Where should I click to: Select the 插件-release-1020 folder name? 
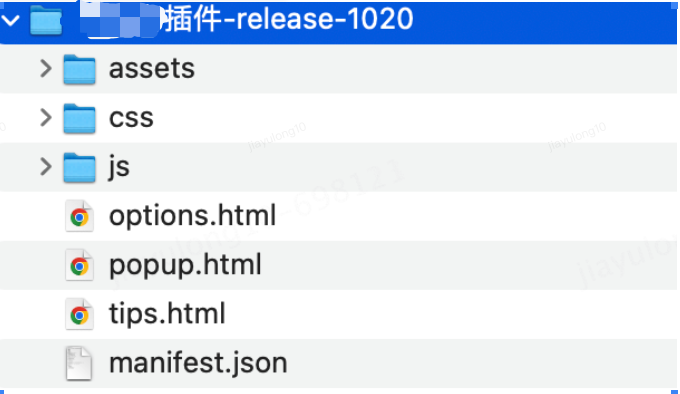coord(288,19)
